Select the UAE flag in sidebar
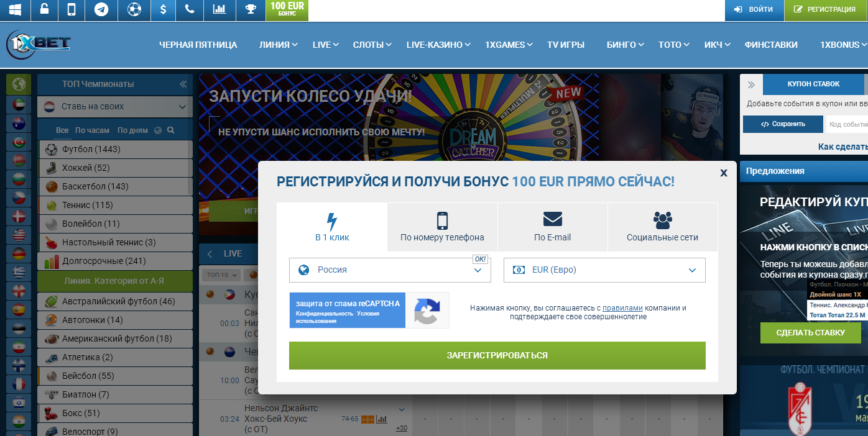 [19, 105]
